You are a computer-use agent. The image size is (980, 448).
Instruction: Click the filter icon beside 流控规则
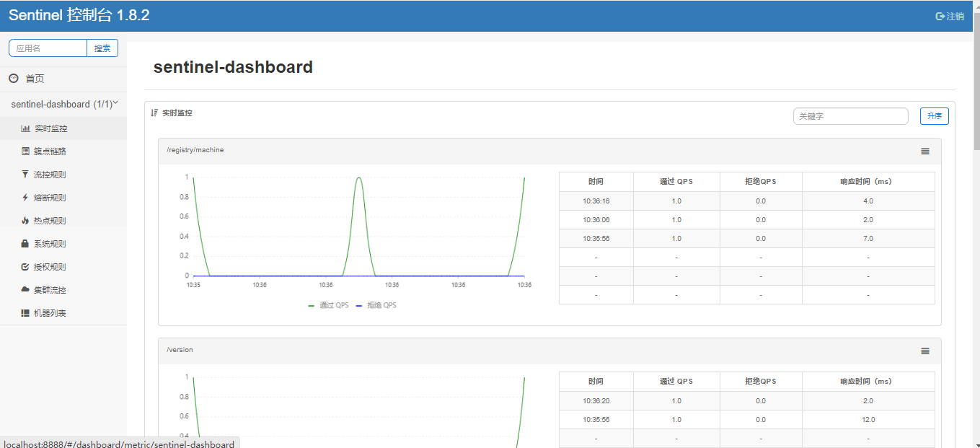click(x=26, y=175)
